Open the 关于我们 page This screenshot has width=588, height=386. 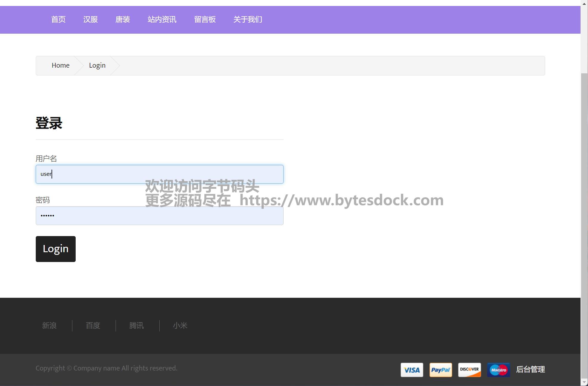coord(248,20)
